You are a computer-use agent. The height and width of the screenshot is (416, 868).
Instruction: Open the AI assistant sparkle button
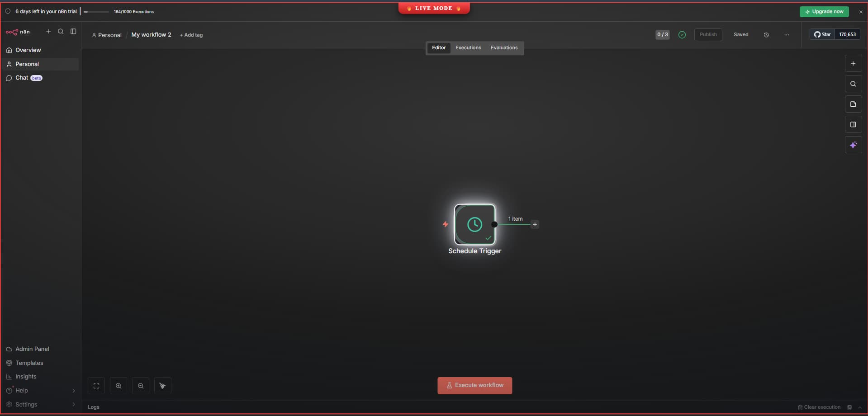[853, 145]
